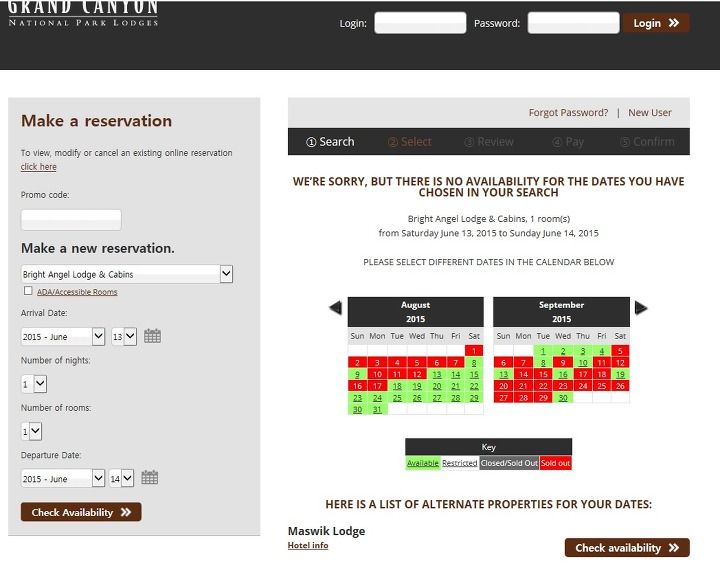Select the Select step tab
The width and height of the screenshot is (720, 575).
[x=410, y=142]
